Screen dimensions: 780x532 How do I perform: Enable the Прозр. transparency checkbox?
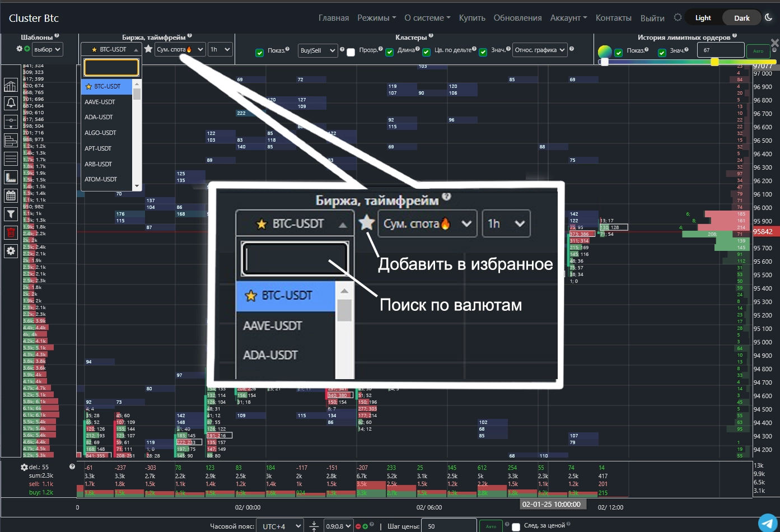pos(351,52)
